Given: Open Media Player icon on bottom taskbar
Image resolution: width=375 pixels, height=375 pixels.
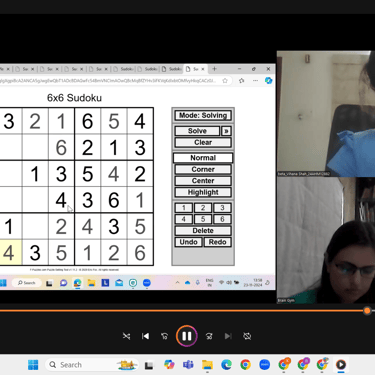Looking at the screenshot, I should tap(341, 365).
